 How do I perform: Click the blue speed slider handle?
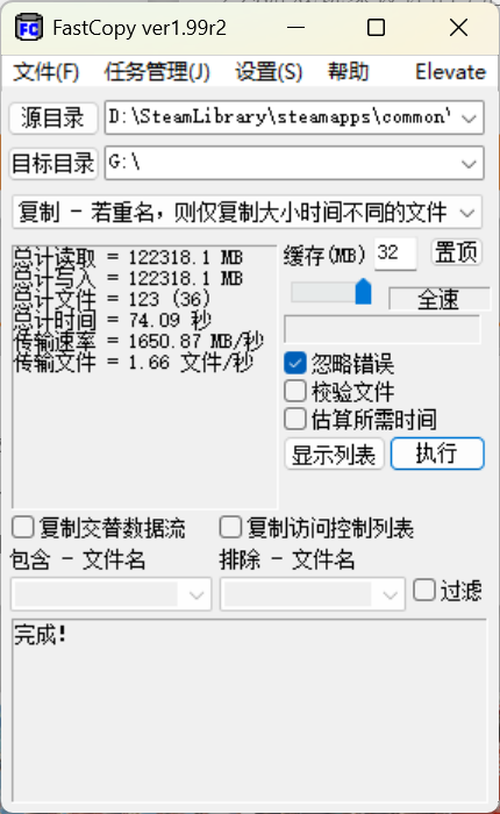pyautogui.click(x=363, y=292)
